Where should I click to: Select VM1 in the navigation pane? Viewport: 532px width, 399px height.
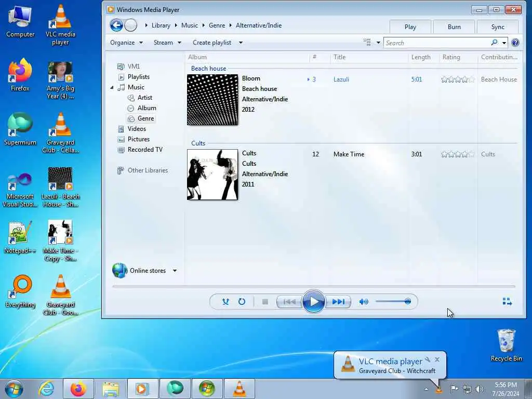[134, 66]
